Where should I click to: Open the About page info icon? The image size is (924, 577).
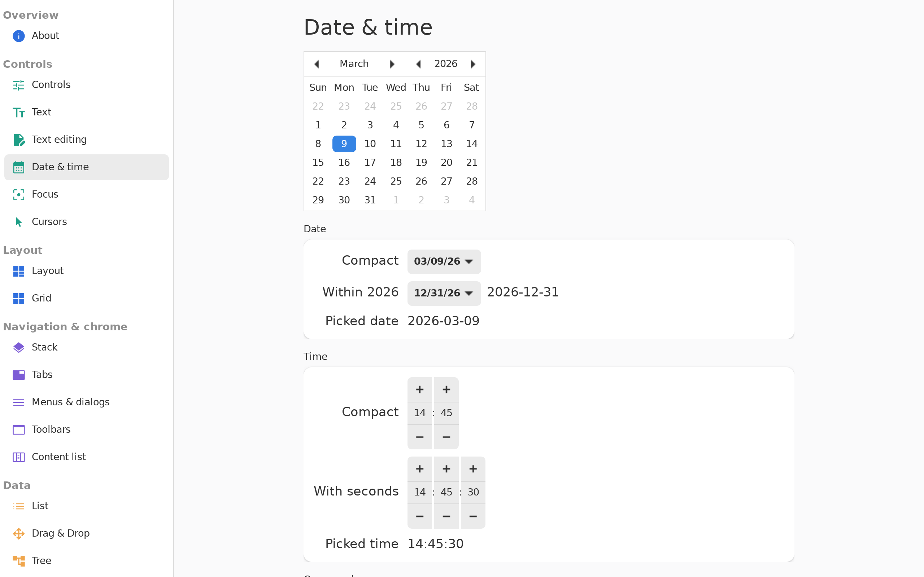[x=18, y=36]
